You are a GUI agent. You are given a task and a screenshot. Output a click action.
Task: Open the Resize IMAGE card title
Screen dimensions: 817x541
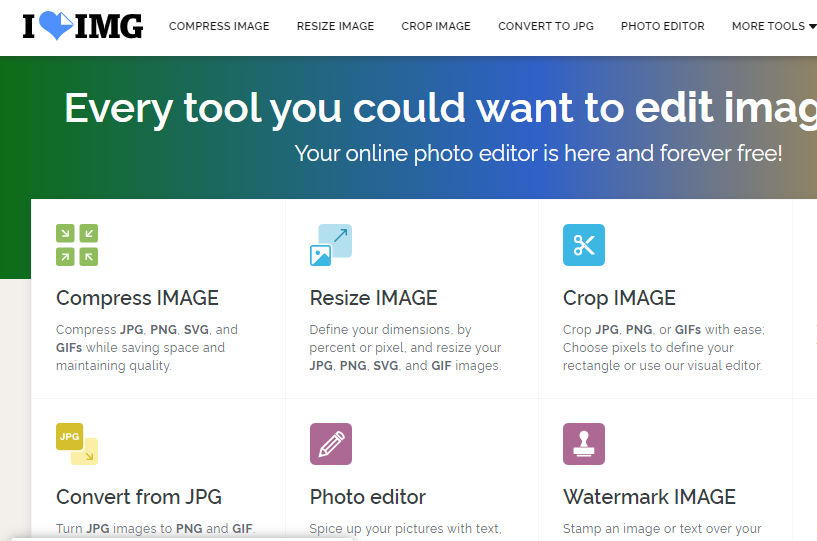[x=374, y=298]
